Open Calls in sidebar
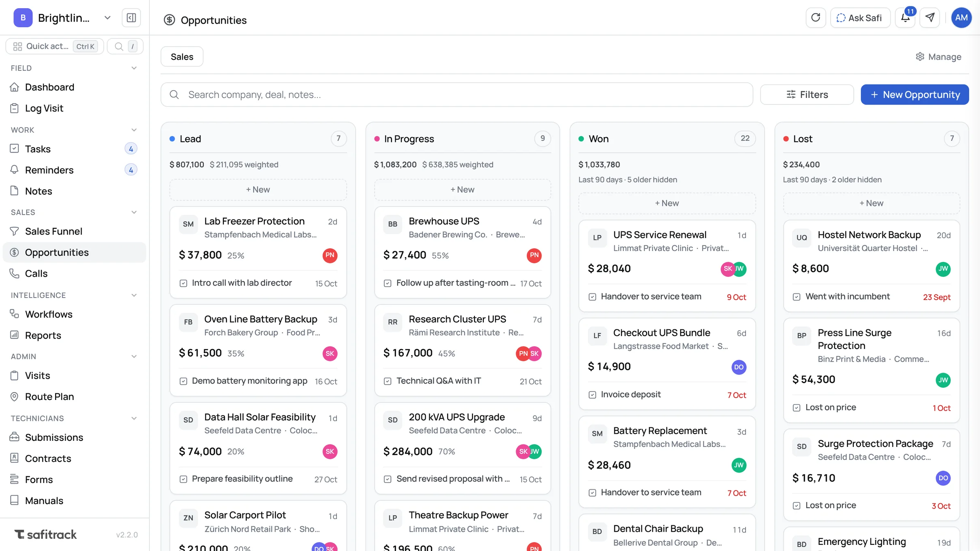Screen dimensions: 980x551 [x=74, y=273]
